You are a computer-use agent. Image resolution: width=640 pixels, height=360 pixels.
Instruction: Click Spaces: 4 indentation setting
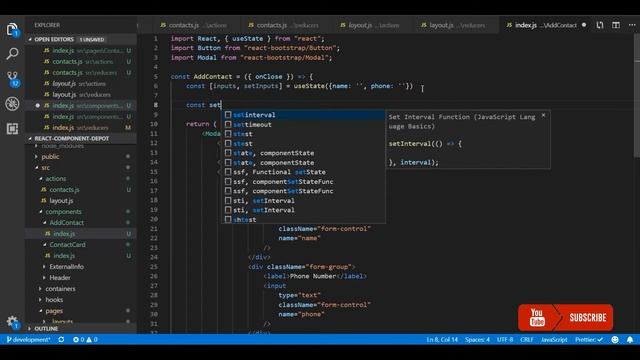click(477, 340)
